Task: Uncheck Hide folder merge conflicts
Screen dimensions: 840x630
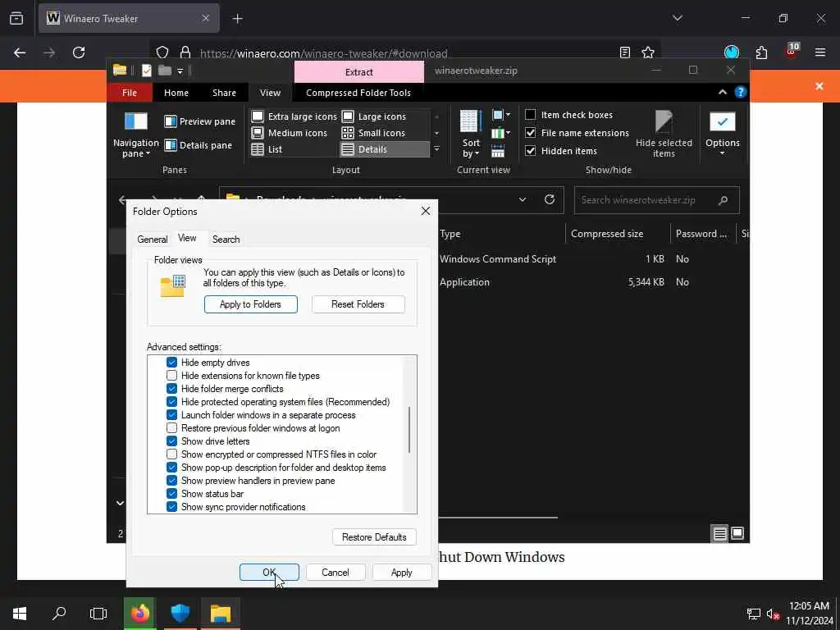Action: 172,389
